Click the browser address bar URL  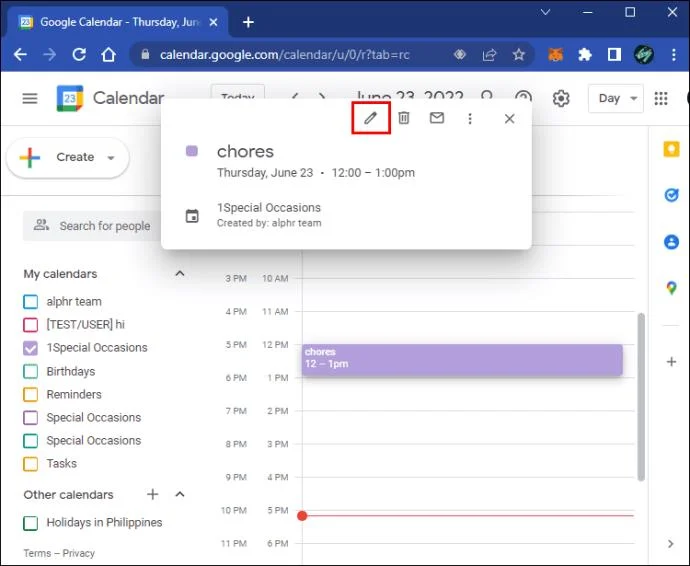click(x=285, y=55)
